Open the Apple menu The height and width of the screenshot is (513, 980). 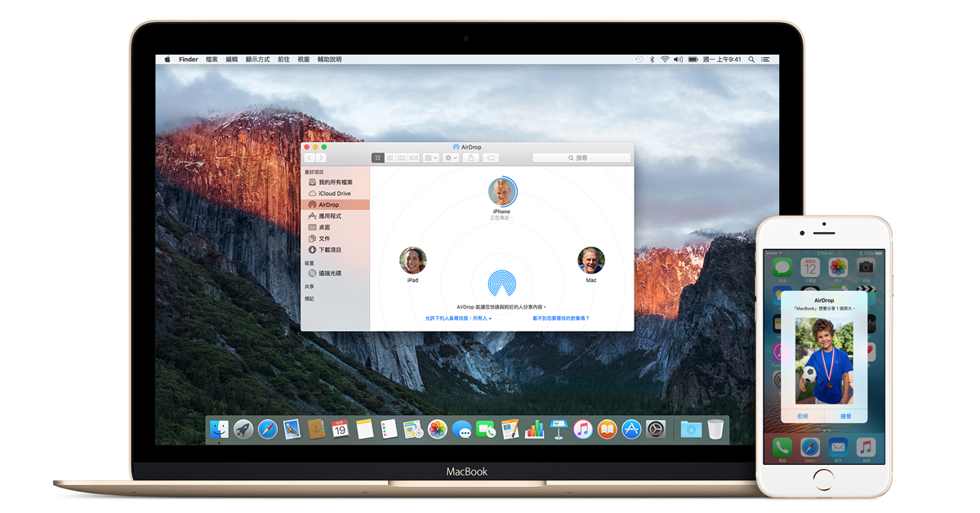(x=167, y=60)
